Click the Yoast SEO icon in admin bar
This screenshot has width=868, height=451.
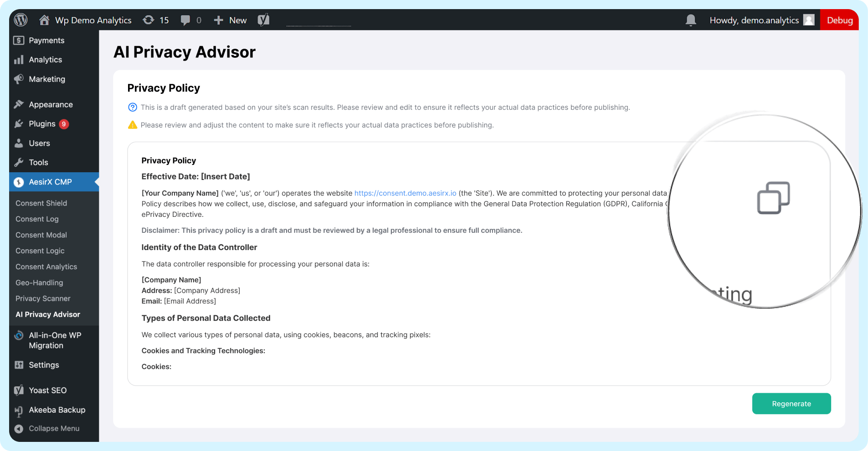pos(263,20)
